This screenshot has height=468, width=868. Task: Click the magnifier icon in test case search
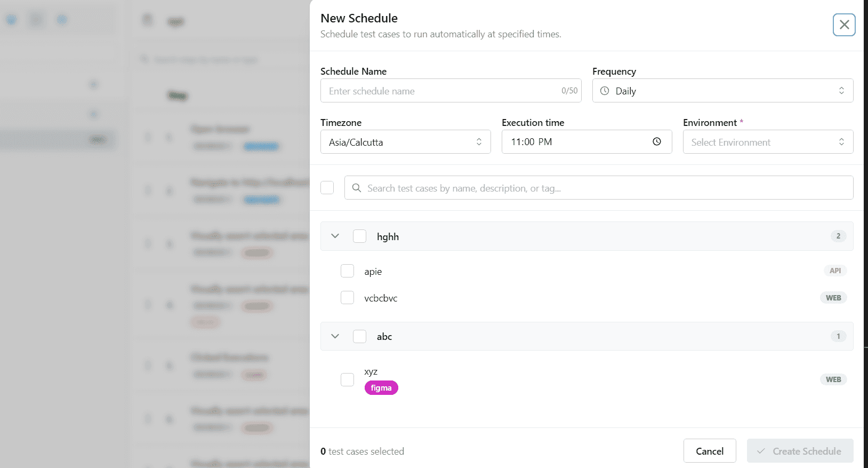point(357,188)
